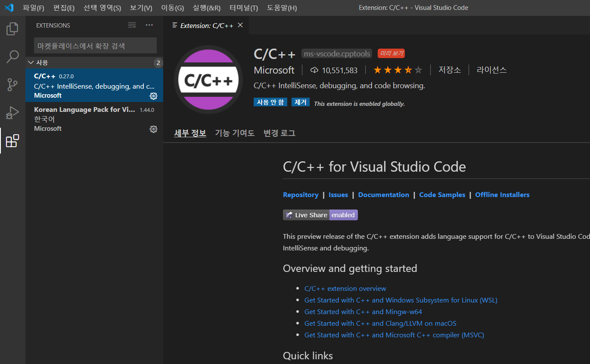The image size is (590, 364).
Task: Select the Extension: C/C++ editor tab
Action: 206,25
